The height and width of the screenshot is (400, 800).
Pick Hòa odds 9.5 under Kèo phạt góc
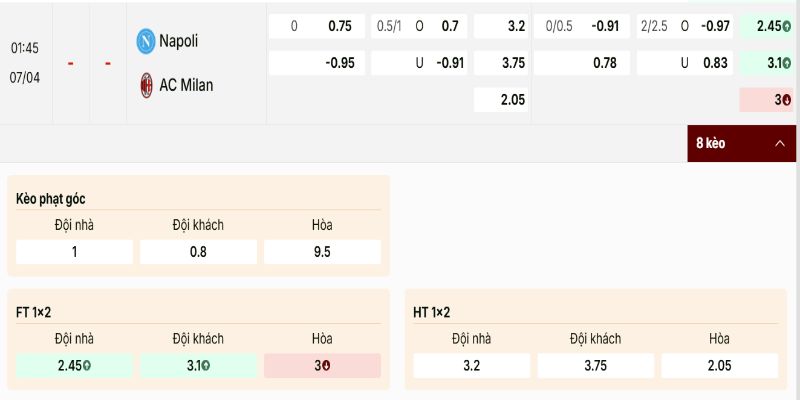(322, 252)
